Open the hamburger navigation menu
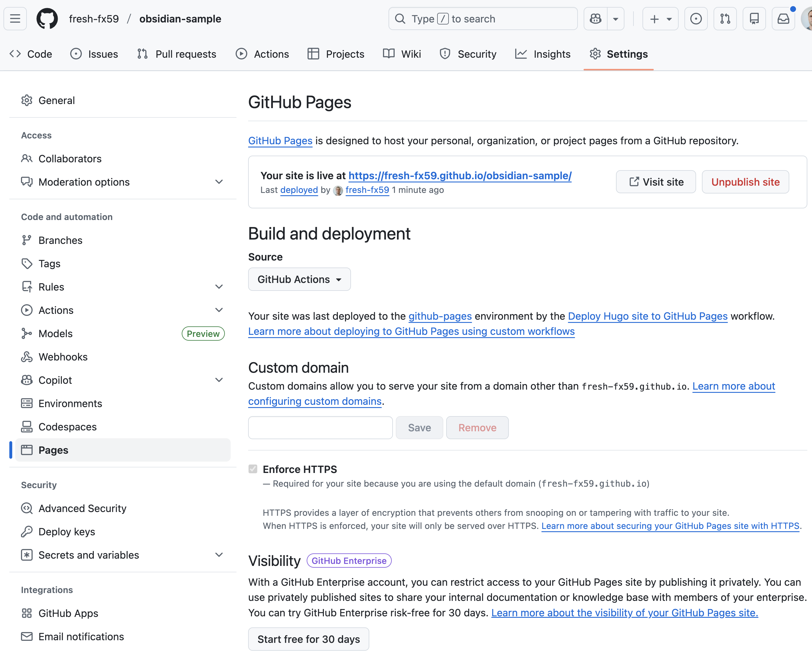This screenshot has width=812, height=665. pos(15,19)
